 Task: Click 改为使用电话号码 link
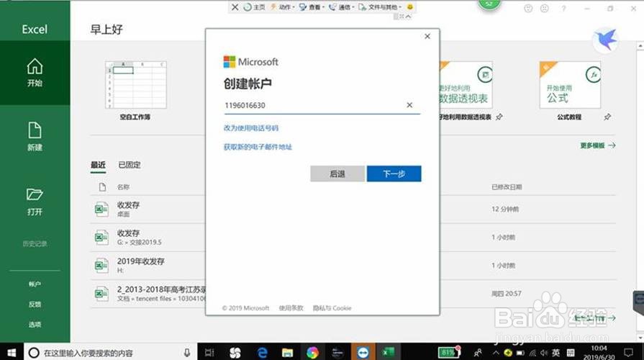click(251, 128)
